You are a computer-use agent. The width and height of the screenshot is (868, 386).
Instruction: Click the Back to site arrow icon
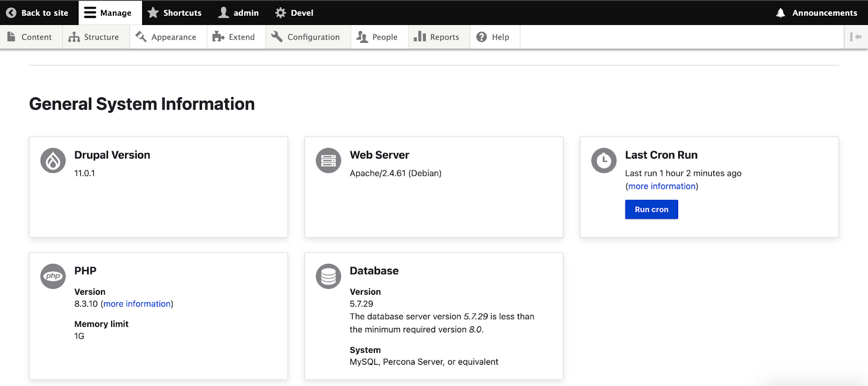click(x=11, y=12)
